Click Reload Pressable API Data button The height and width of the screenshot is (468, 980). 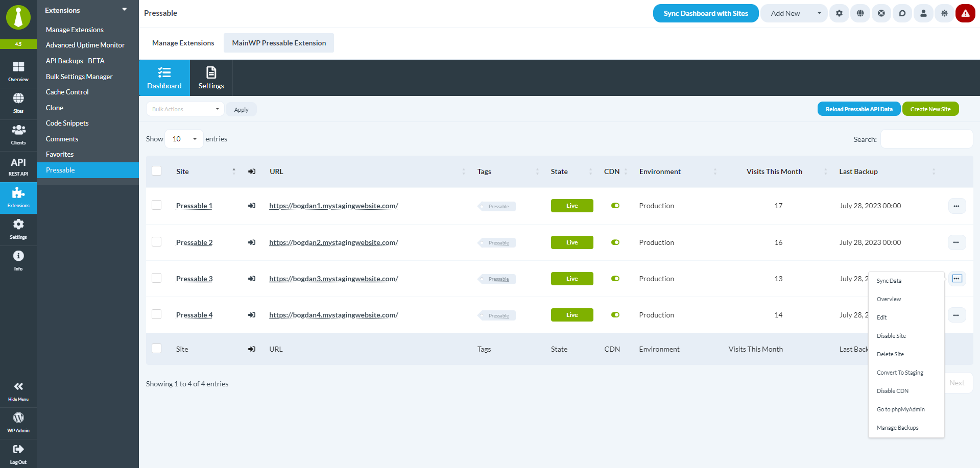pyautogui.click(x=859, y=109)
